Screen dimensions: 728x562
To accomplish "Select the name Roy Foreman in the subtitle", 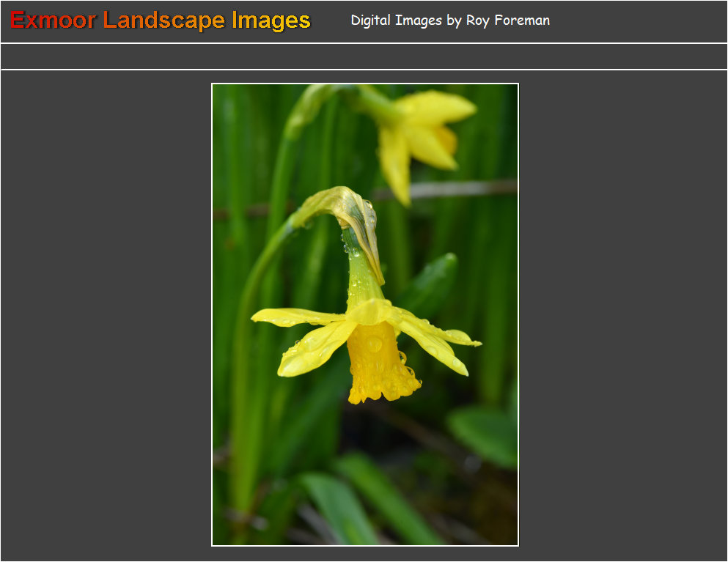I will pos(507,21).
